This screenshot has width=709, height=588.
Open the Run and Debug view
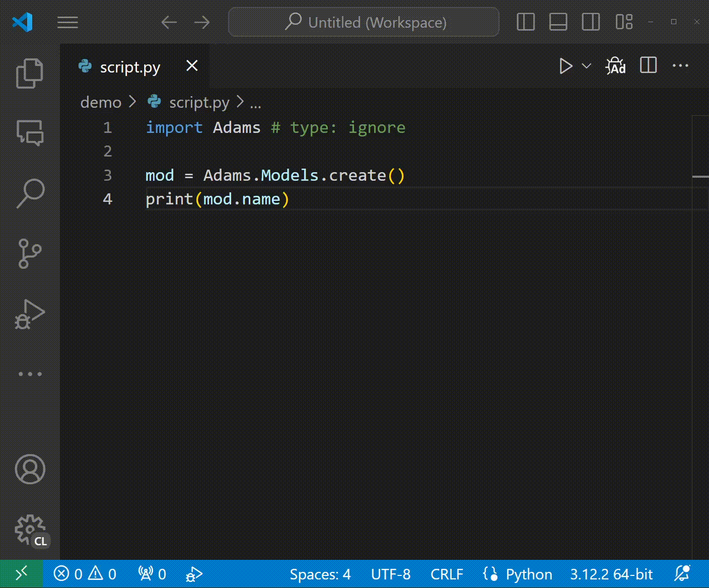[30, 314]
